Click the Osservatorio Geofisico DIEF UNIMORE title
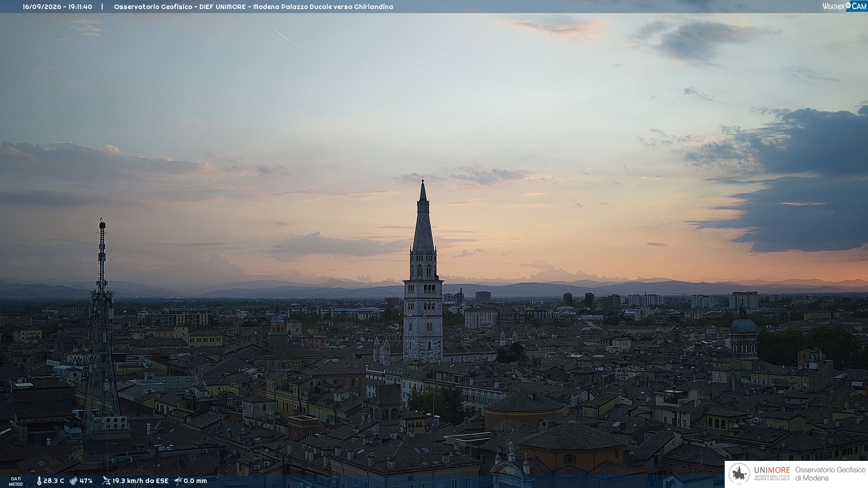 [x=180, y=7]
